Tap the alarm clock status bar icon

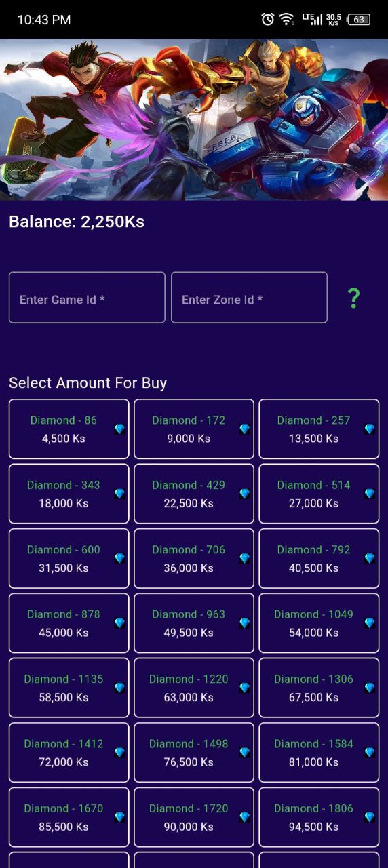pyautogui.click(x=268, y=20)
